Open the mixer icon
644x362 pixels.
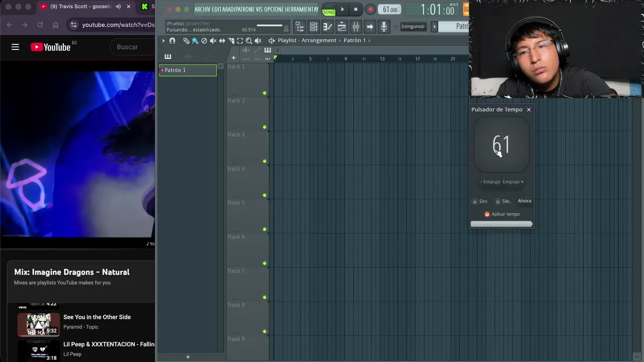356,27
